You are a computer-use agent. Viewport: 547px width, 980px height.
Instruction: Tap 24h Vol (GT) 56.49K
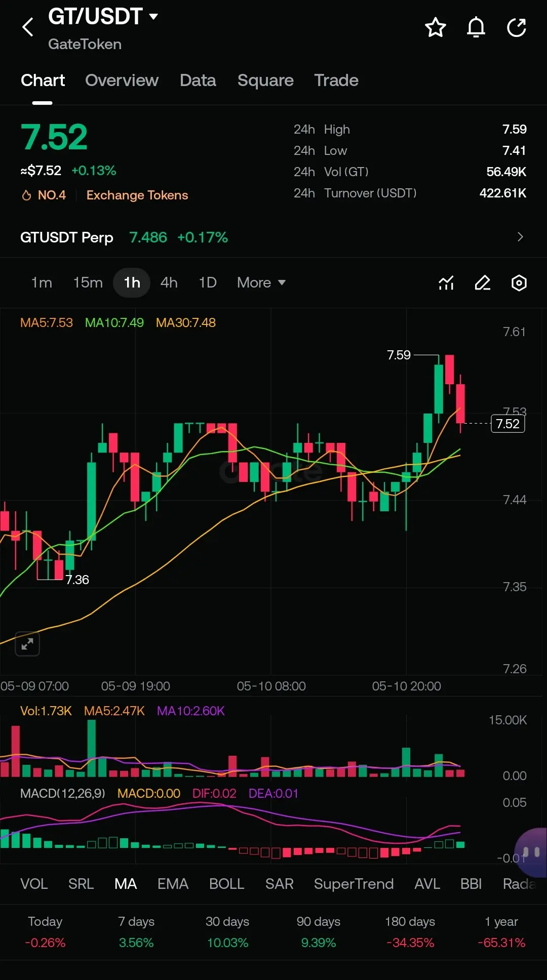click(x=506, y=172)
